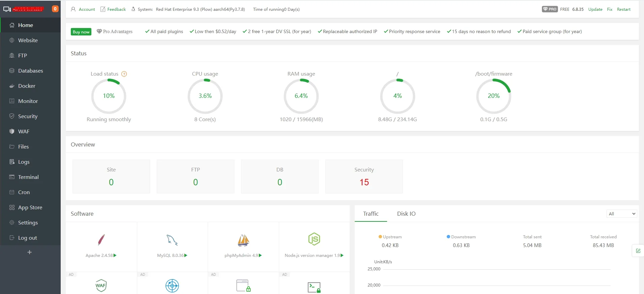644x294 pixels.
Task: Click the Load status help question icon
Action: click(124, 74)
